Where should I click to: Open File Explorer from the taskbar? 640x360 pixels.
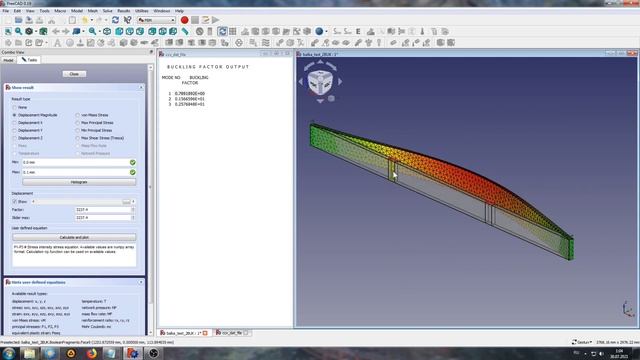(29, 353)
